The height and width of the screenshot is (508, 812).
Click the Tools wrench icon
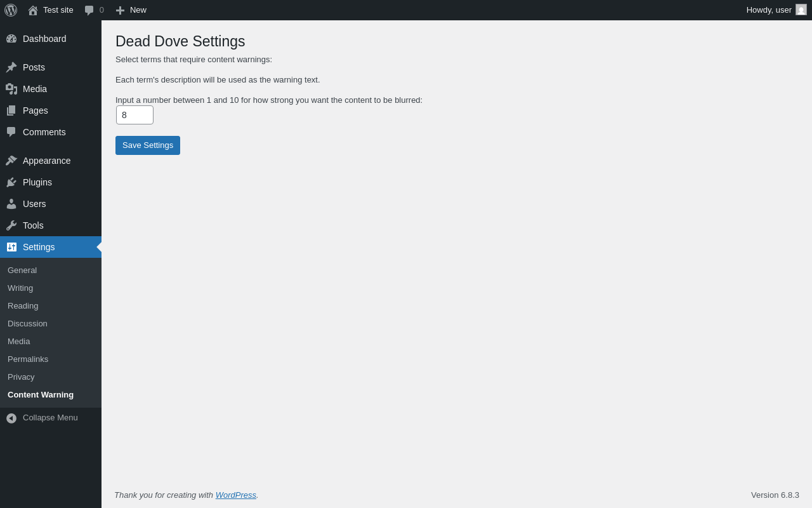11,225
